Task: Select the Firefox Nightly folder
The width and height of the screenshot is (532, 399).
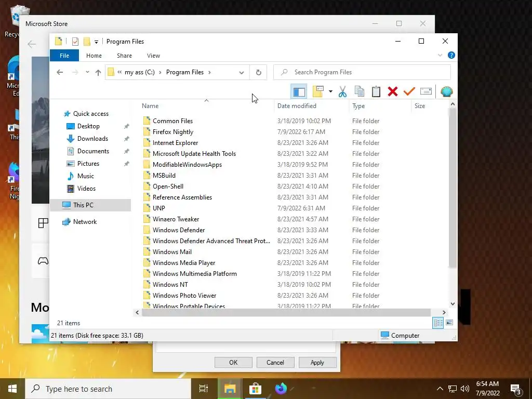Action: [173, 132]
